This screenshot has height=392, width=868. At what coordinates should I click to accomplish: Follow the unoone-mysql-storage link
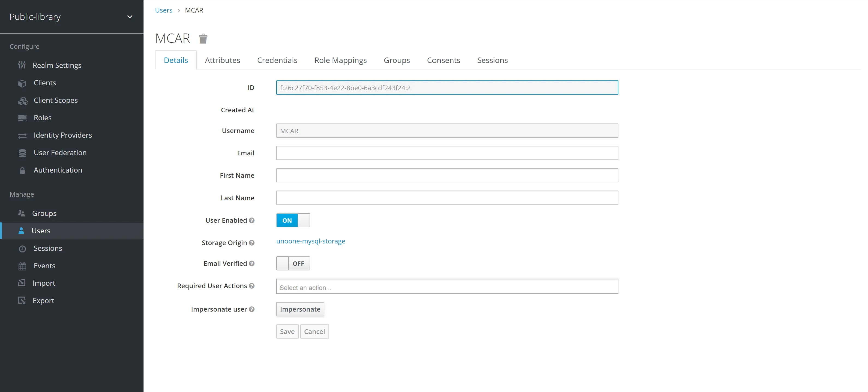(310, 241)
